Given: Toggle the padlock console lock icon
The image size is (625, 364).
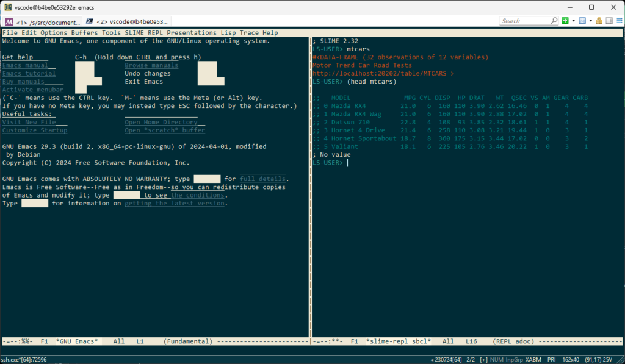Looking at the screenshot, I should 599,20.
